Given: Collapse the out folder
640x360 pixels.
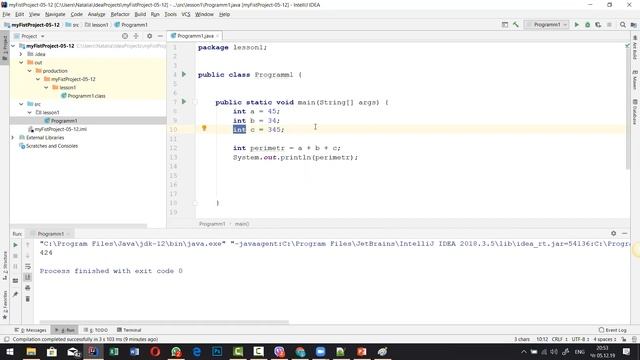Looking at the screenshot, I should [21, 62].
